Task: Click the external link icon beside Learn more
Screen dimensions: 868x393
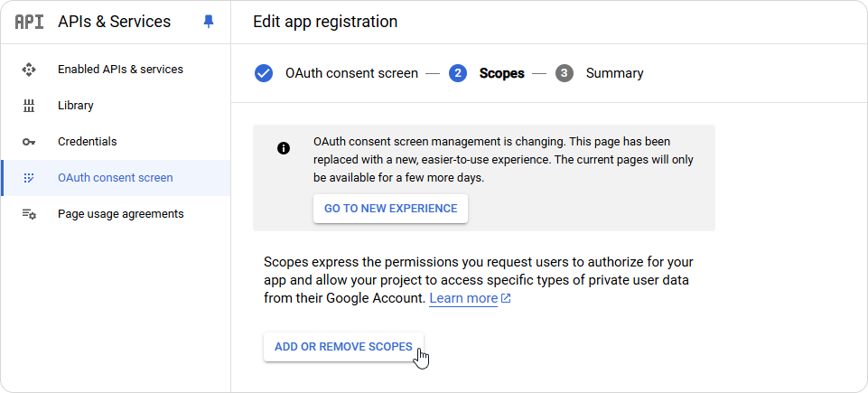Action: tap(506, 298)
